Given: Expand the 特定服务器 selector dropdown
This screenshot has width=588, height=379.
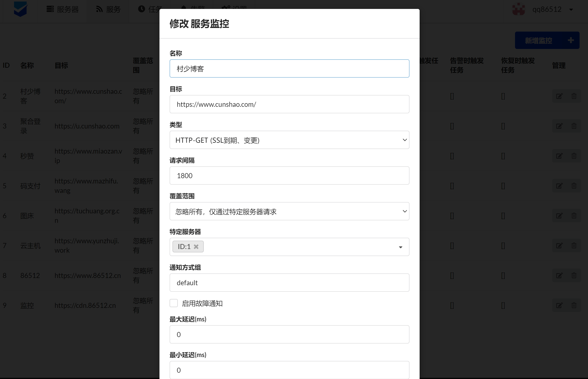Looking at the screenshot, I should tap(401, 247).
